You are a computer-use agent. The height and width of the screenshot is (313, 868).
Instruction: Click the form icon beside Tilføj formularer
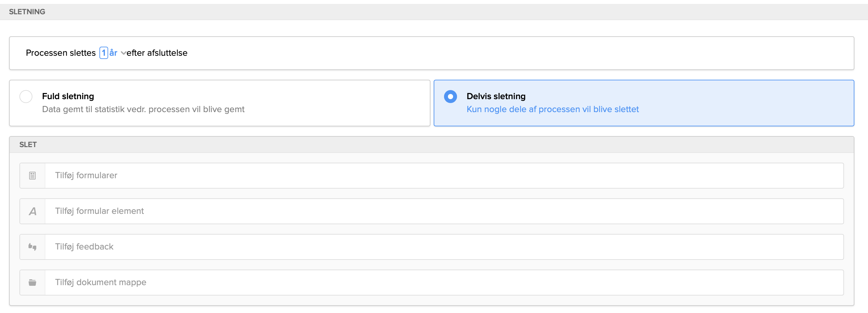32,176
